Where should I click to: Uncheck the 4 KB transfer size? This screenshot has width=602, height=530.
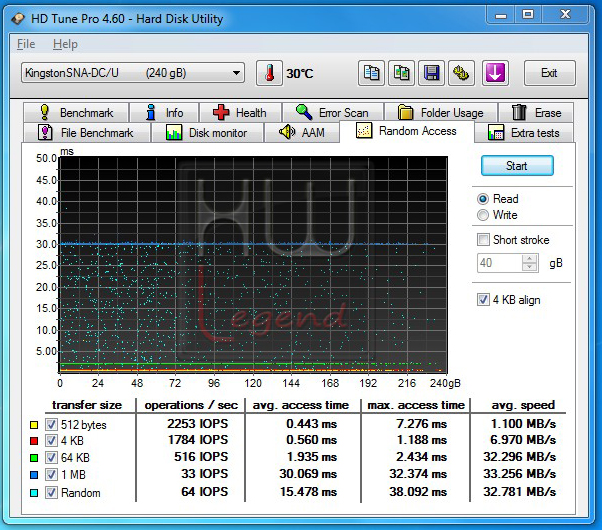51,441
